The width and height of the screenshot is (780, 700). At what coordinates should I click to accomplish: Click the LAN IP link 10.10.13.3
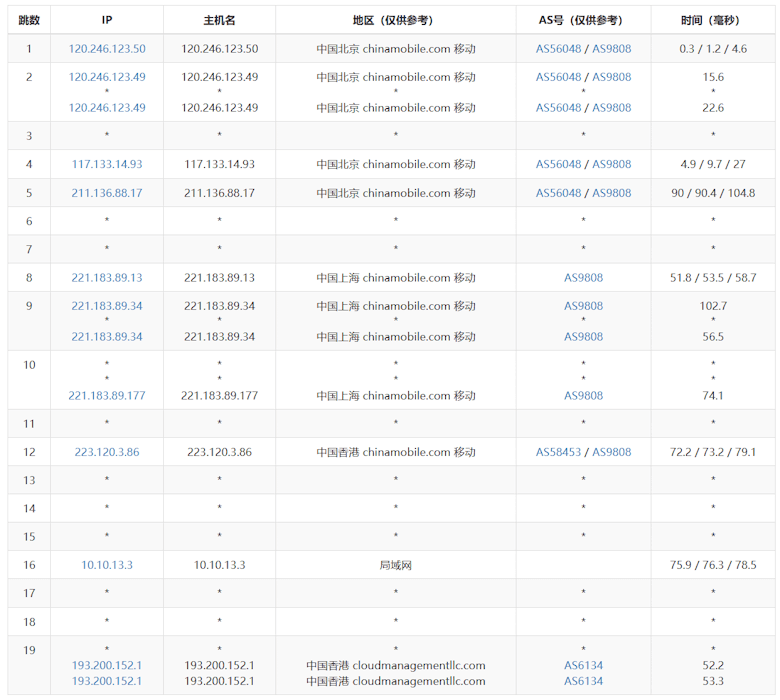107,565
